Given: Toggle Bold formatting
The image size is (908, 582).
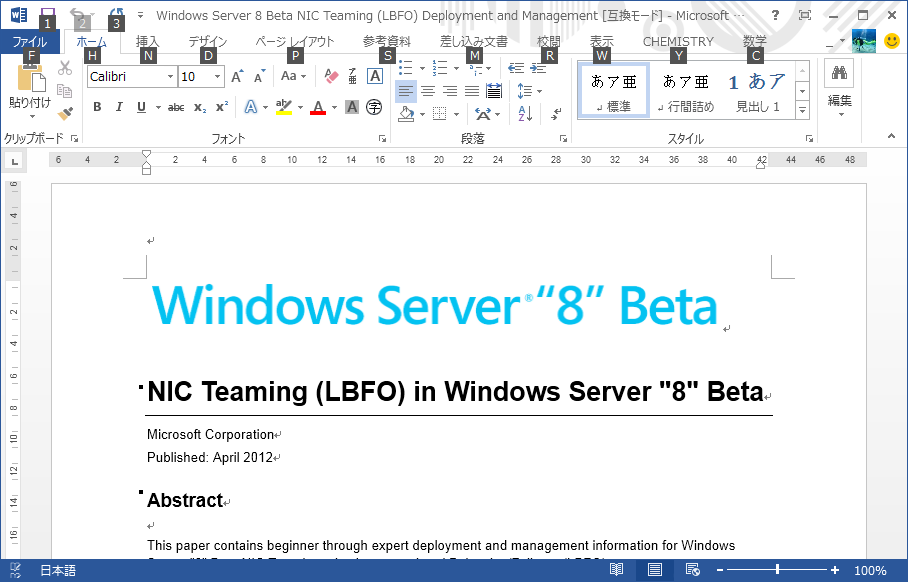Looking at the screenshot, I should (97, 107).
